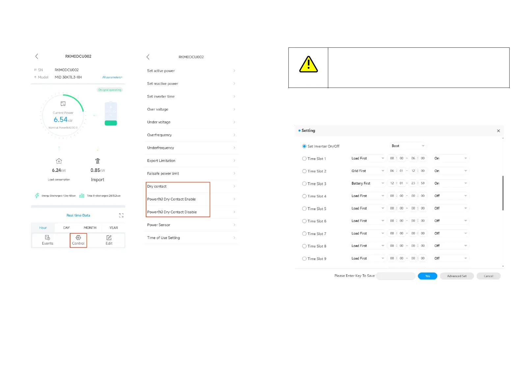532x392 pixels.
Task: Open the All parameters link
Action: point(112,77)
